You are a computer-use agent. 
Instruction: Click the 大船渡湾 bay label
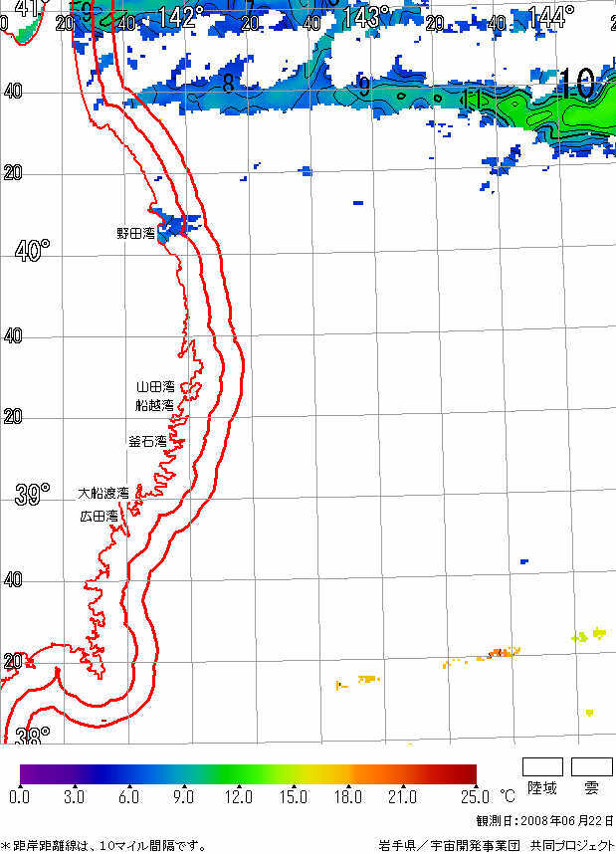[103, 493]
